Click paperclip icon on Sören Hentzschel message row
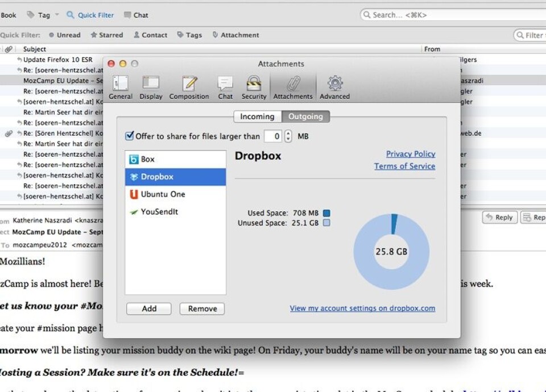Viewport: 546px width, 392px height. (x=9, y=133)
